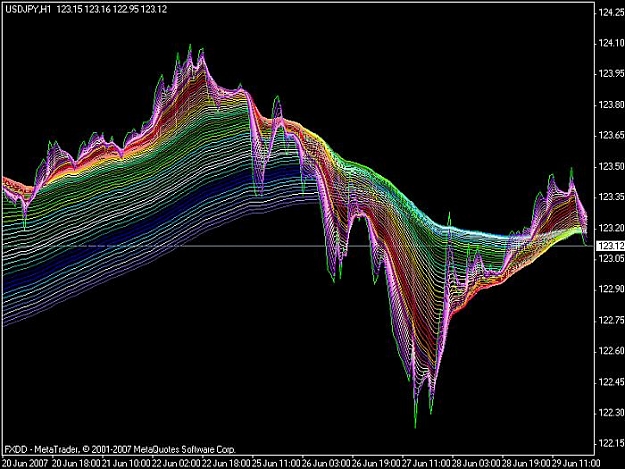Click the 27 Jun 11:00 time label
This screenshot has height=469, width=625.
pos(426,463)
